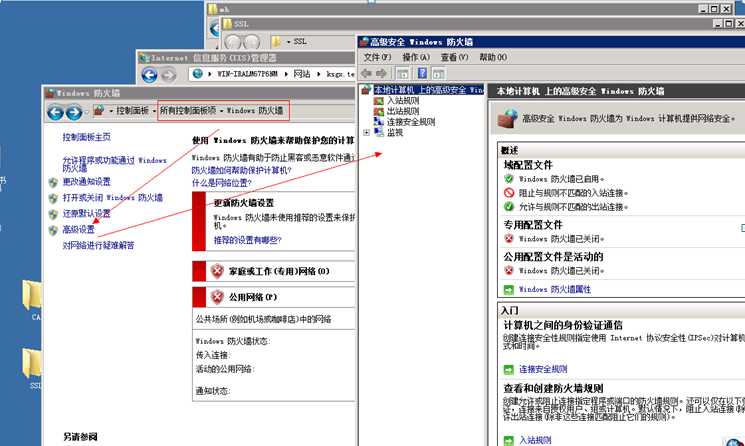Viewport: 745px width, 446px height.
Task: Click Back arrow in 高级安全 Windows 防火墙 toolbar
Action: pyautogui.click(x=366, y=73)
